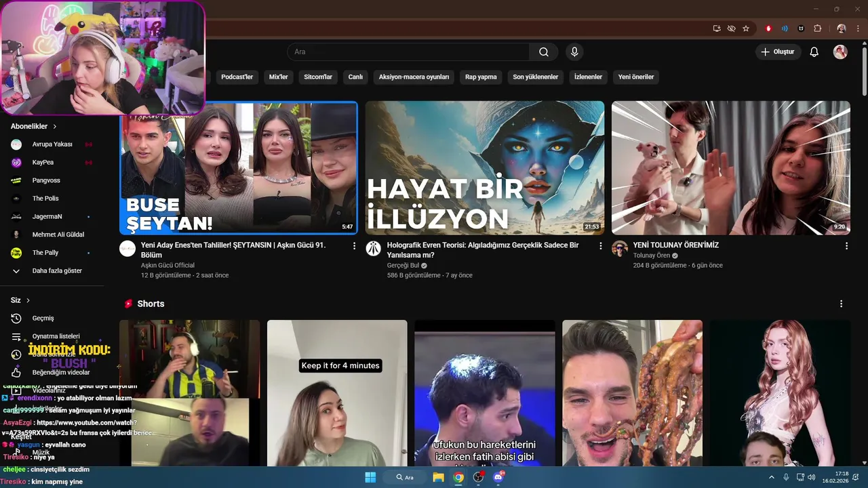
Task: Open the HAYAT BİR İLLÜZYON video thumbnail
Action: click(485, 168)
